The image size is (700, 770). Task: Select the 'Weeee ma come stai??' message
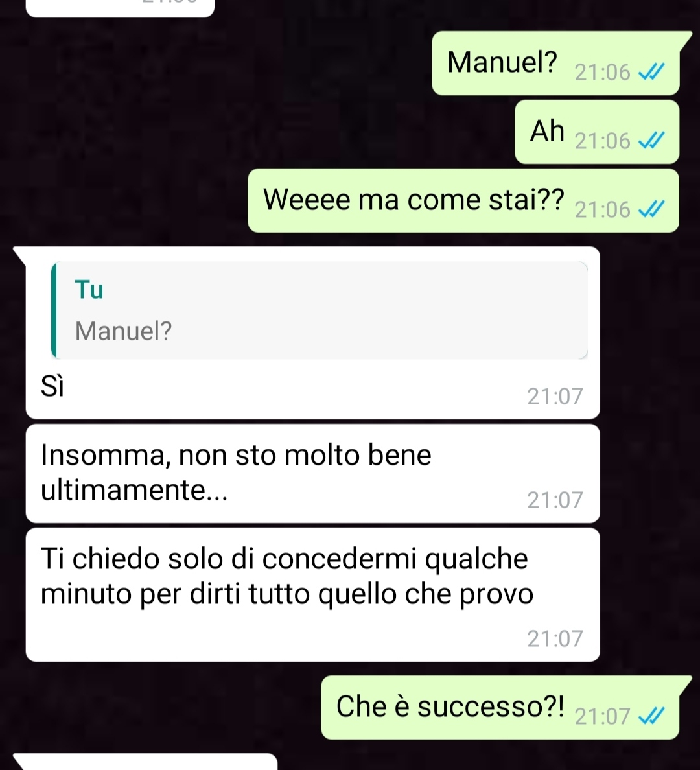click(x=463, y=200)
